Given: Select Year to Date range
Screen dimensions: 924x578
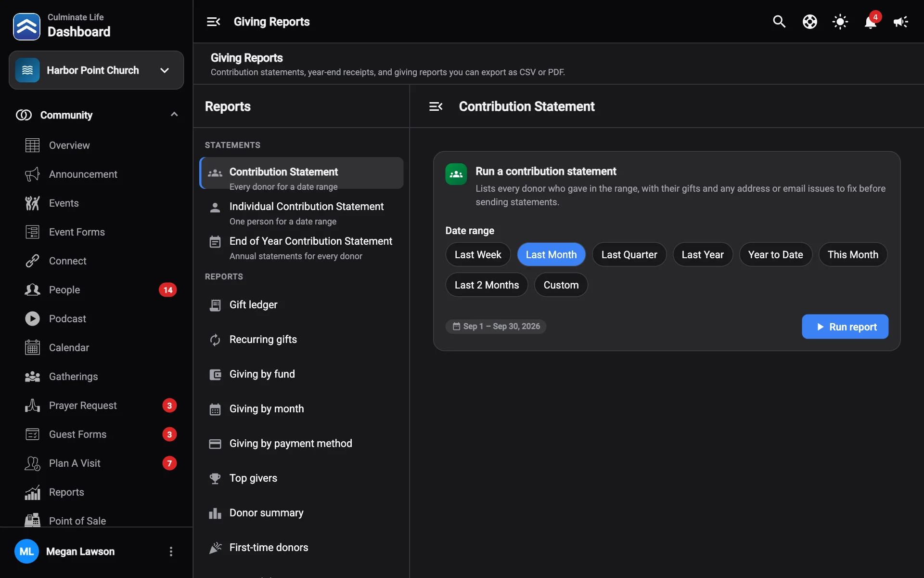Looking at the screenshot, I should click(x=775, y=255).
